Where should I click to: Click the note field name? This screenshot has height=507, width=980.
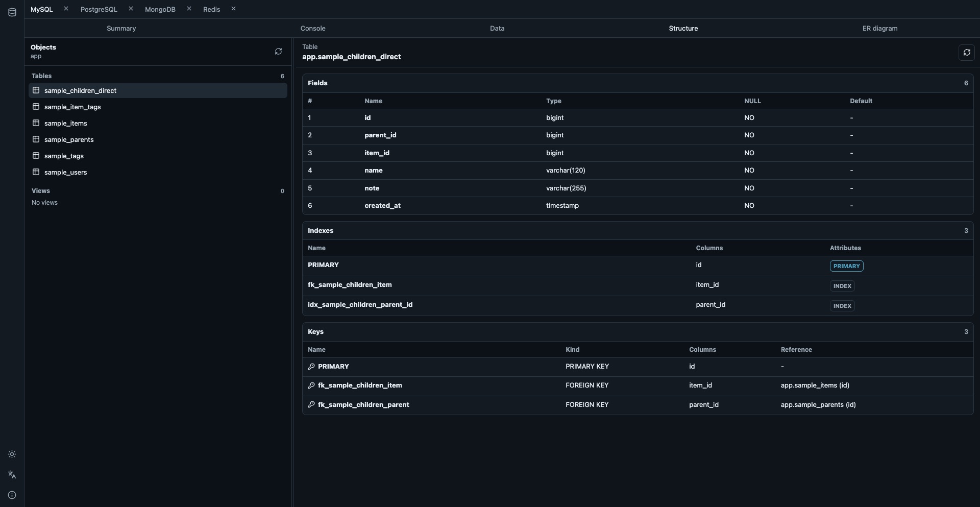[372, 188]
